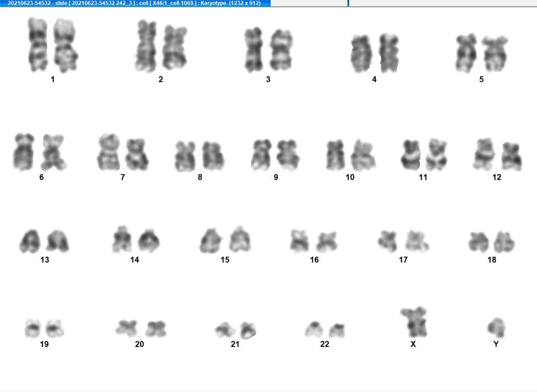Image resolution: width=537 pixels, height=392 pixels.
Task: Select the chromosome 7 pair
Action: 122,152
